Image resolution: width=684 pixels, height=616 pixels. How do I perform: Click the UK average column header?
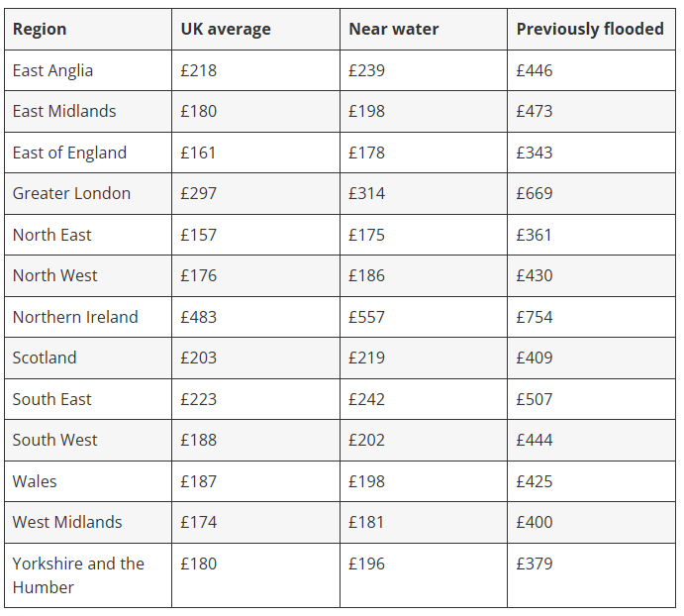(x=225, y=29)
